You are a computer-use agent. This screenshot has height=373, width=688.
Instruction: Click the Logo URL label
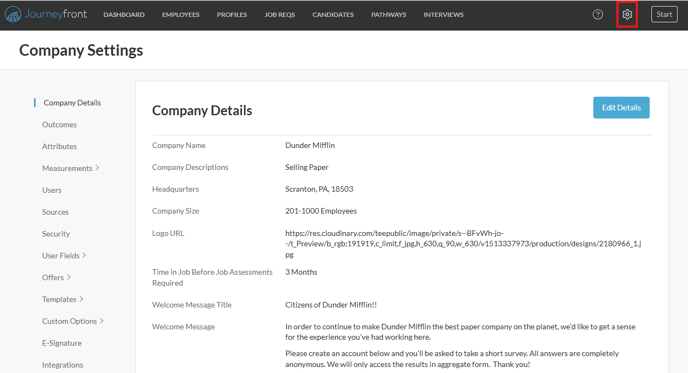pyautogui.click(x=168, y=233)
